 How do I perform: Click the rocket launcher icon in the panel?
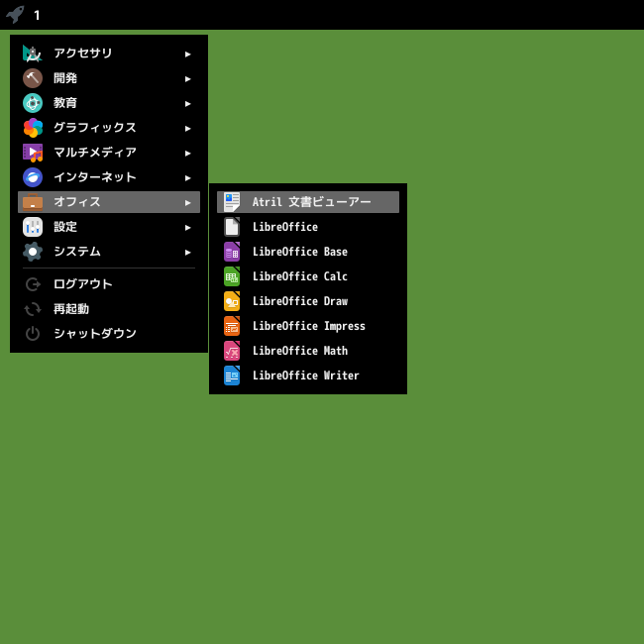pyautogui.click(x=15, y=15)
